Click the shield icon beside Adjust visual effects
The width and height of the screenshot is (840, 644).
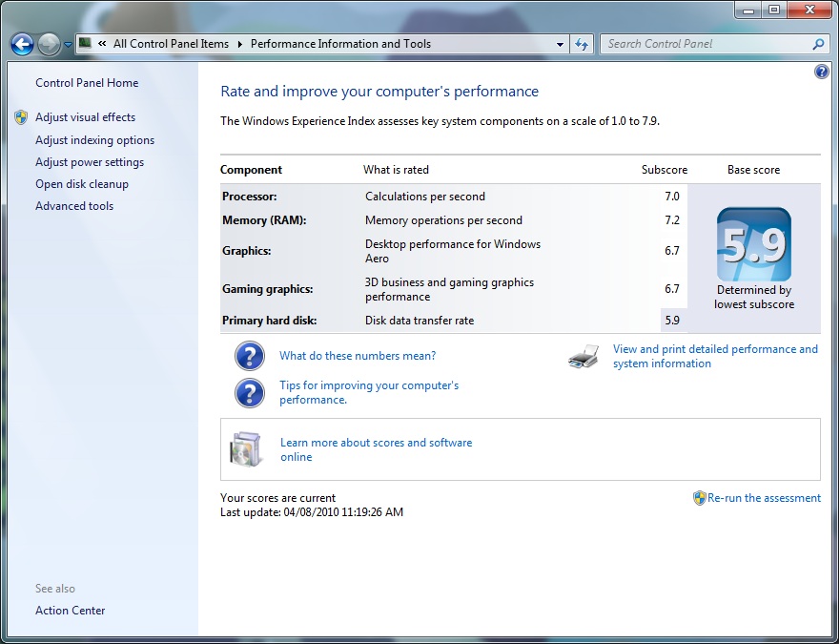pyautogui.click(x=21, y=117)
